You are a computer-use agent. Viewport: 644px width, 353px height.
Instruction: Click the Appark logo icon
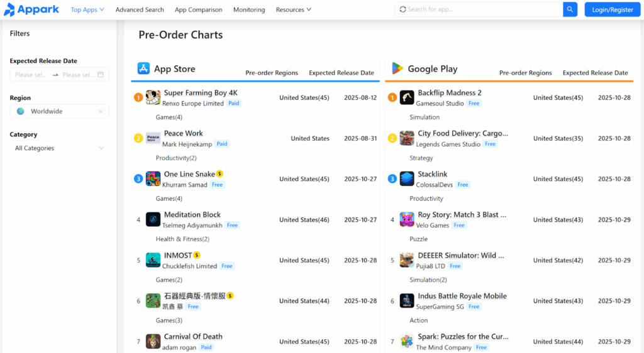point(9,9)
